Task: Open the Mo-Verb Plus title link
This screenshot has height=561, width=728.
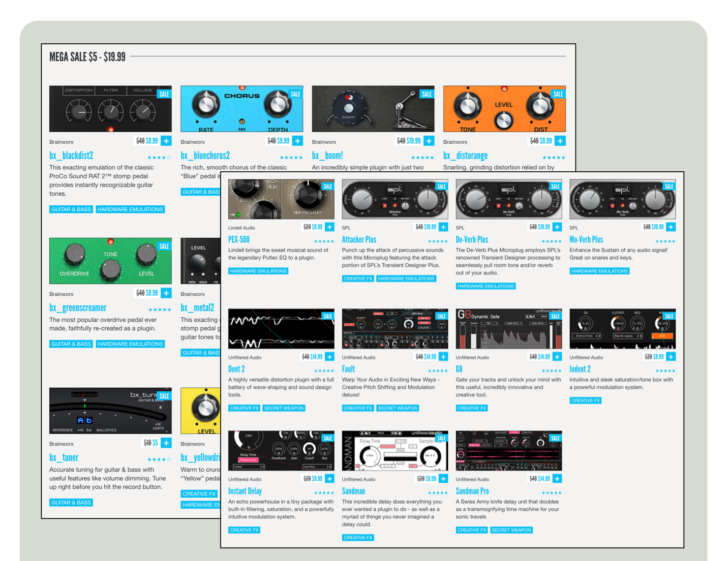Action: coord(586,240)
